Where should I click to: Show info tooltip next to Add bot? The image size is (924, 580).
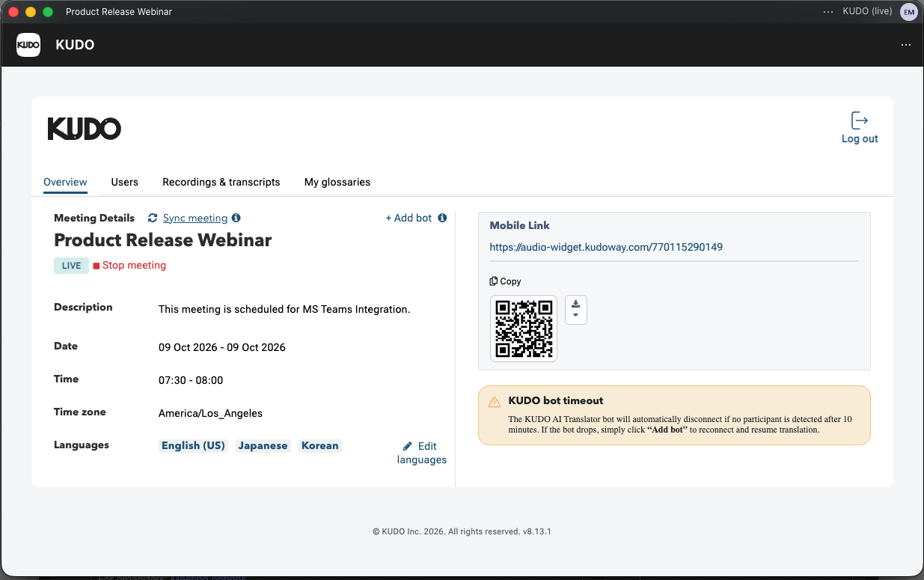[x=442, y=218]
